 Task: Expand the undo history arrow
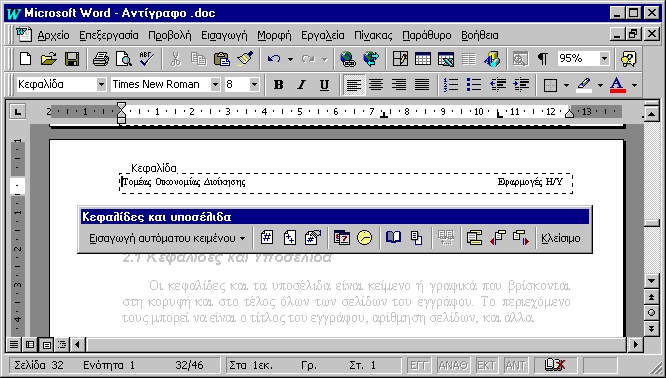click(x=291, y=59)
